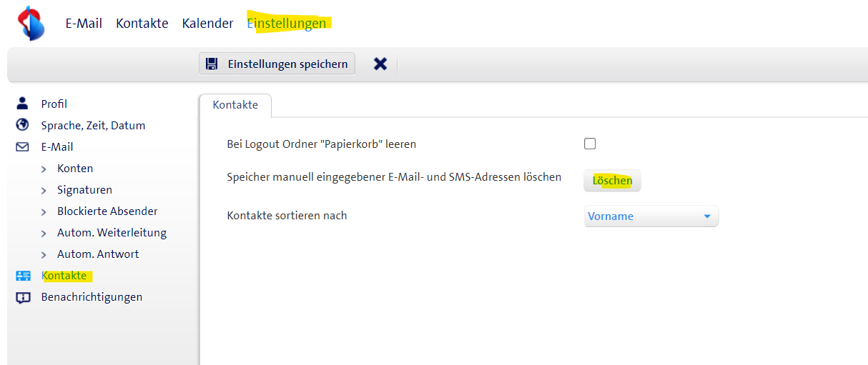Screen dimensions: 868x365
Task: Expand the Blockierte Absender chevron
Action: click(x=44, y=212)
